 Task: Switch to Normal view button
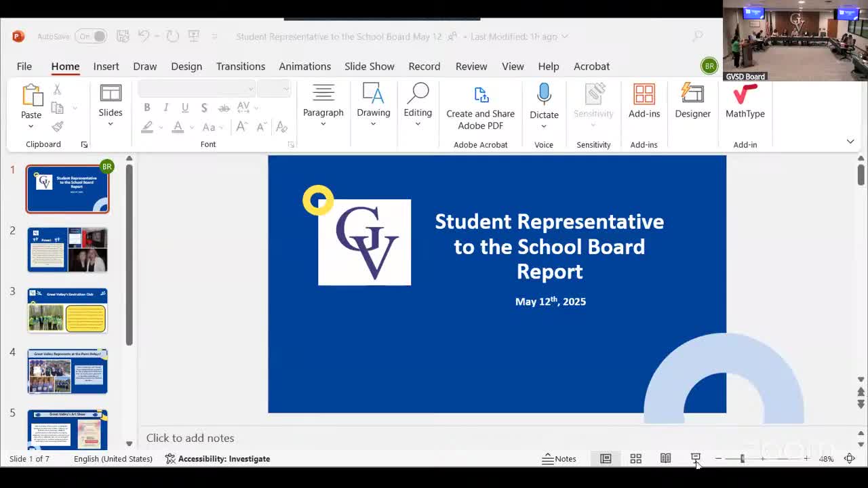[606, 459]
